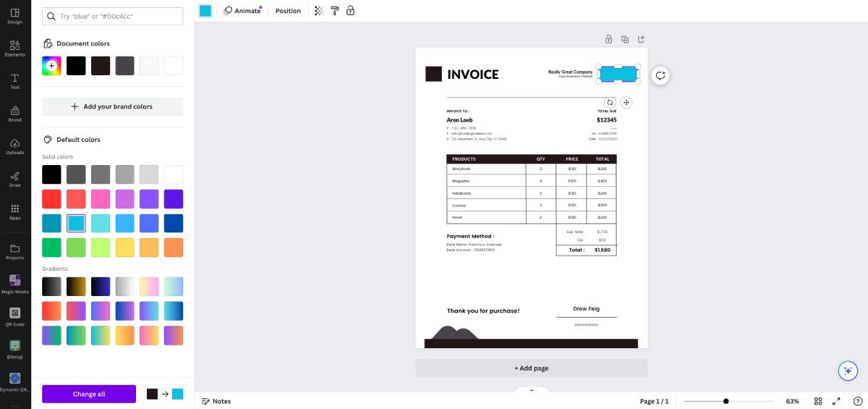Open the Elements panel in the sidebar
868x409 pixels.
pos(14,48)
